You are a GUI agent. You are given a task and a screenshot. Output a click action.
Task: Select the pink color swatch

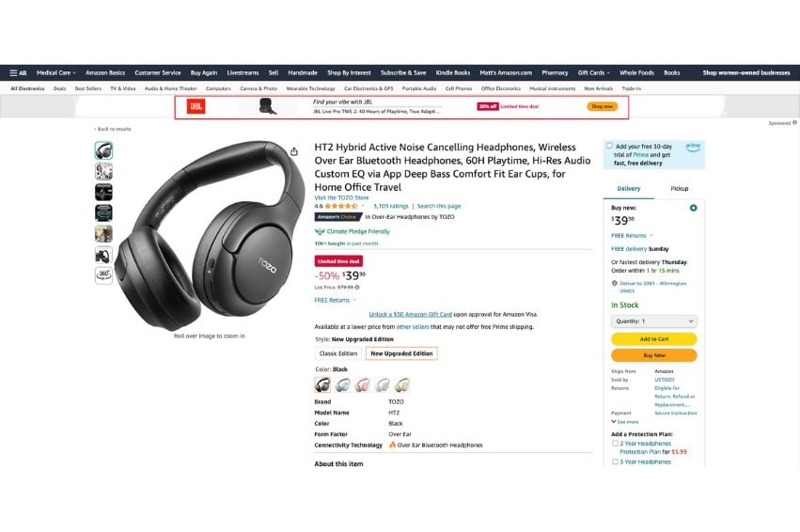pos(362,384)
